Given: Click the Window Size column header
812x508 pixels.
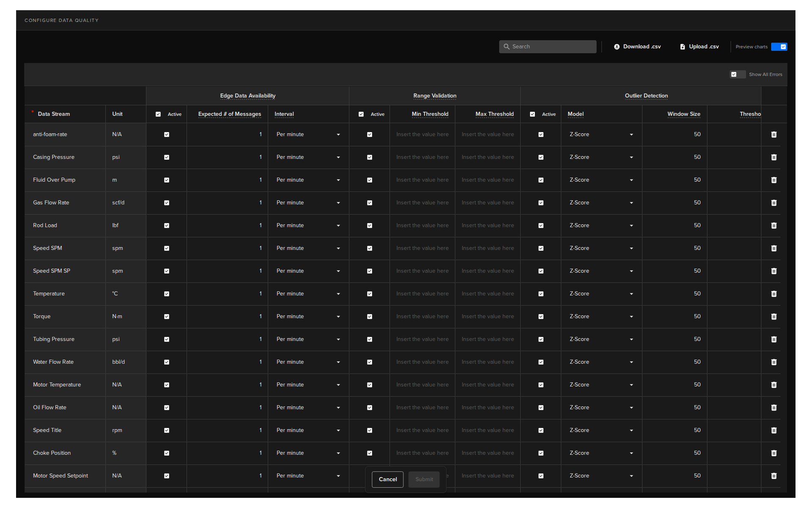Looking at the screenshot, I should click(x=683, y=114).
